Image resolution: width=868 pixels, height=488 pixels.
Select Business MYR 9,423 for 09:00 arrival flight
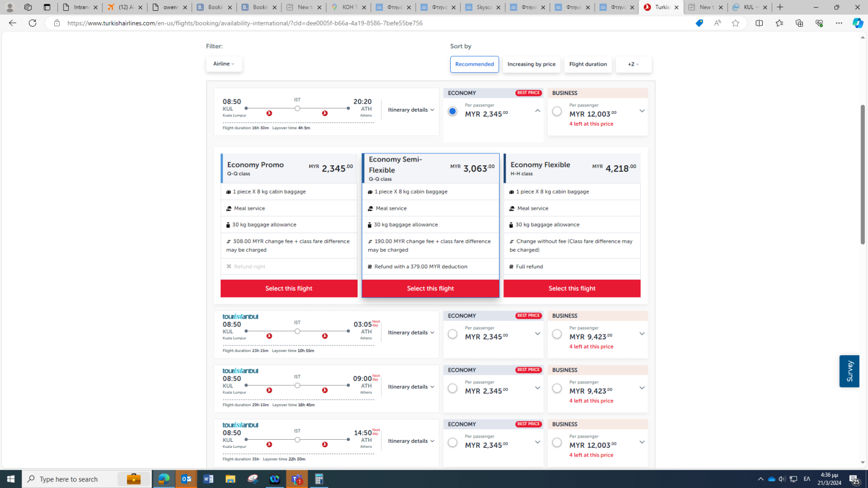click(557, 388)
